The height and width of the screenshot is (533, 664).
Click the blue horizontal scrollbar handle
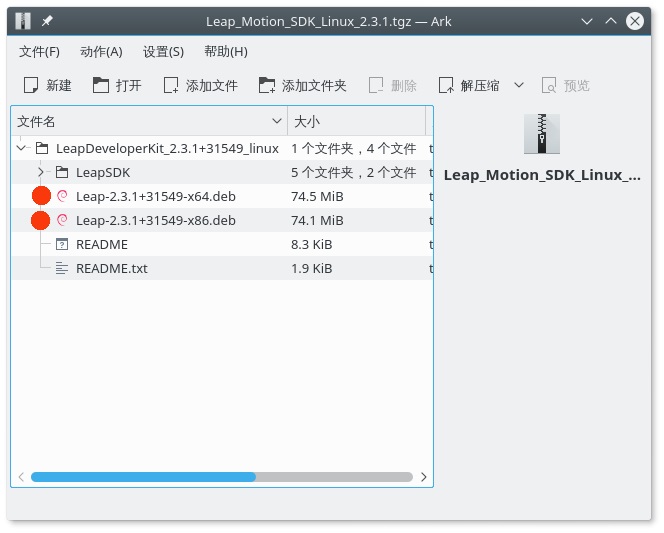click(143, 477)
